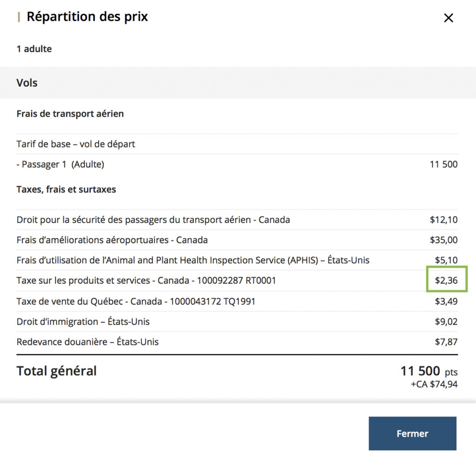
Task: Close the Répartition des prix dialog via X
Action: [x=448, y=18]
